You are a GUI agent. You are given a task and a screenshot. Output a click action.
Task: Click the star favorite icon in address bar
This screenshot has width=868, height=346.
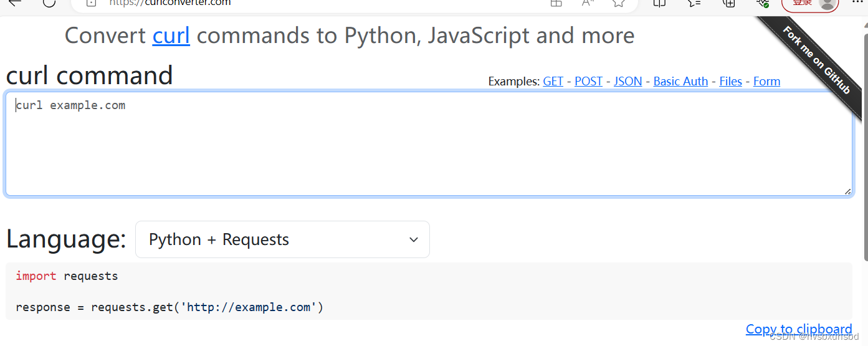pos(618,3)
